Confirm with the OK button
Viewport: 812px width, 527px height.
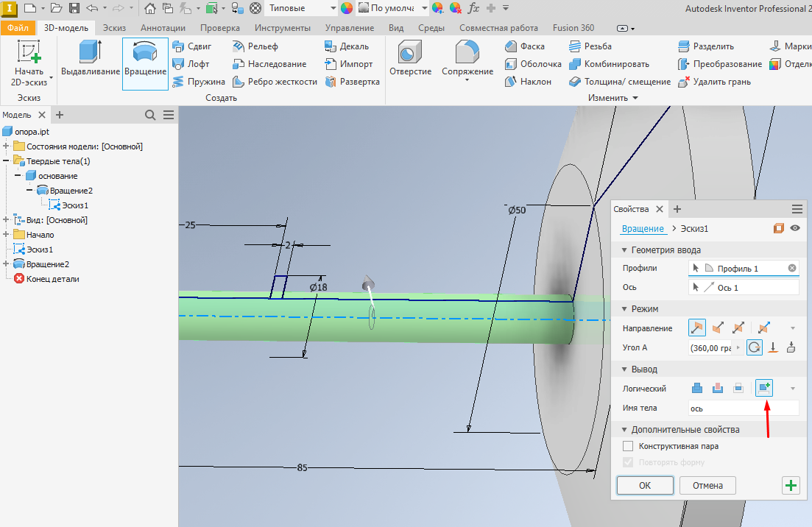click(x=645, y=486)
